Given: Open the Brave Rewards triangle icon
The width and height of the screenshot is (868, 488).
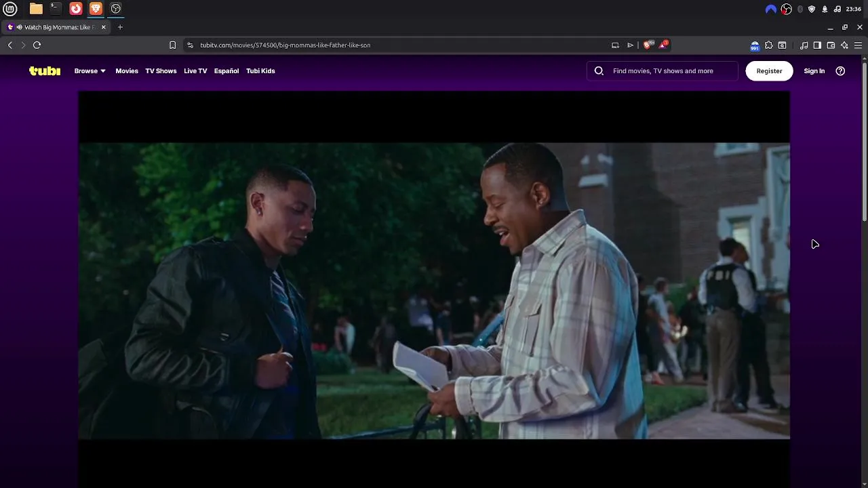Looking at the screenshot, I should tap(663, 45).
